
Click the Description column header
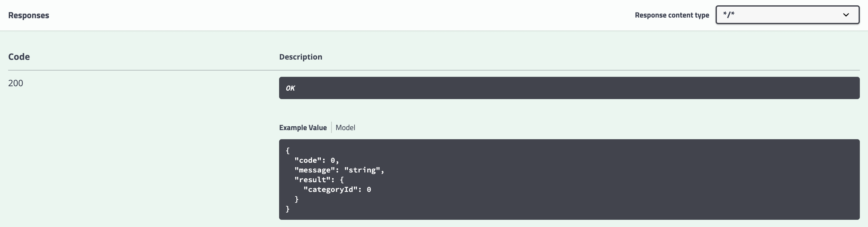pyautogui.click(x=300, y=57)
